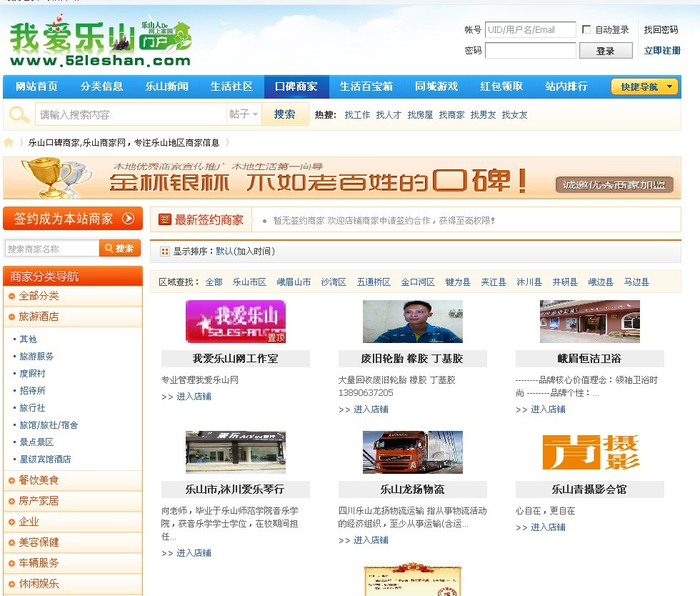
Task: Open the 度假村 subcategory
Action: pyautogui.click(x=32, y=373)
